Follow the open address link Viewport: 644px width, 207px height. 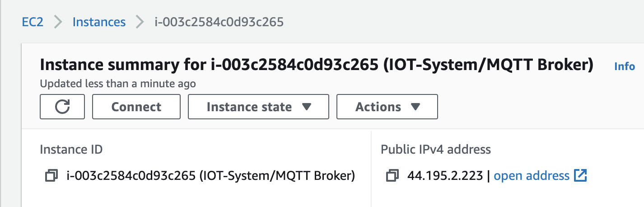(x=532, y=175)
